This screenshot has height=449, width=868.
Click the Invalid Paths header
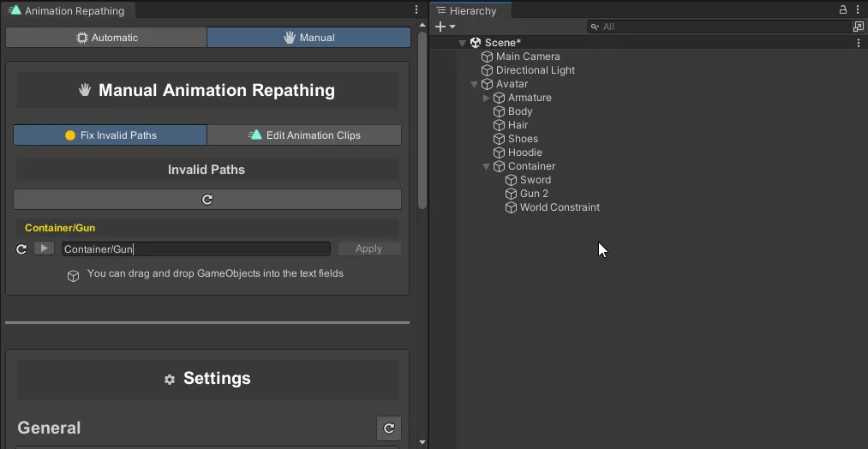click(x=207, y=170)
